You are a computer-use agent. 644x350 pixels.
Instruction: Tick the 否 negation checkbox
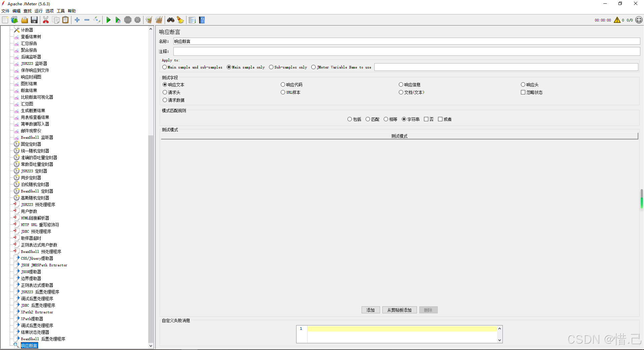tap(429, 119)
